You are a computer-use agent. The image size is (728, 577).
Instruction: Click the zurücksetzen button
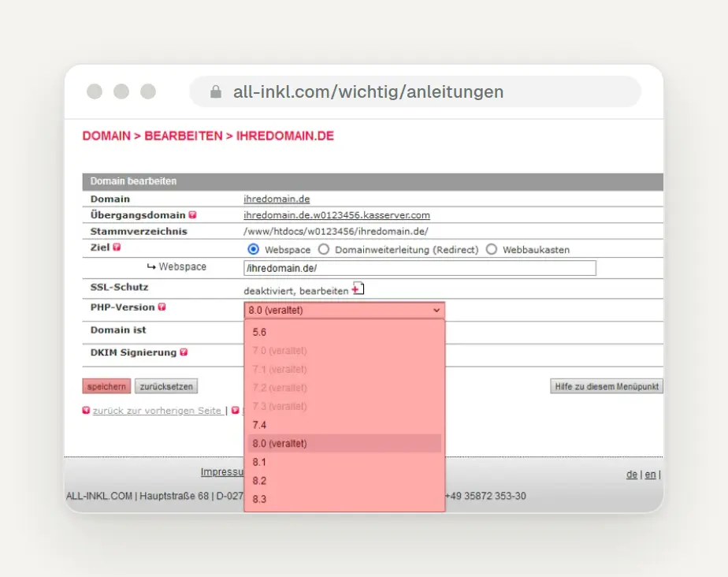(x=166, y=386)
